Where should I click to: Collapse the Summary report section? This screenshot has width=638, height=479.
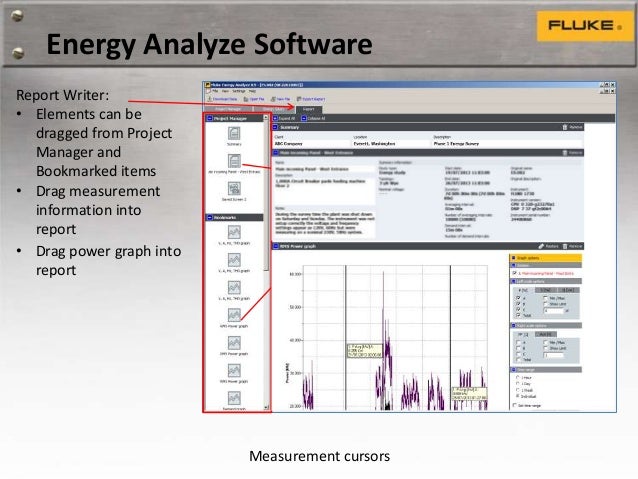(275, 127)
